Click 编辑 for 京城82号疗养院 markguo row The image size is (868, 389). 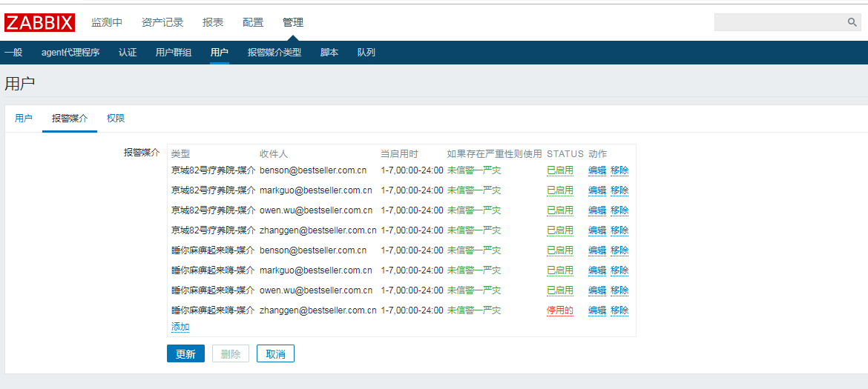(x=597, y=190)
